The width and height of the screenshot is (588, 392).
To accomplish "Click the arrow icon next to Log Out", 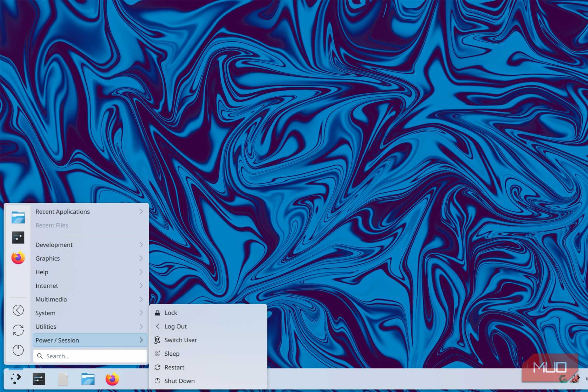I will pyautogui.click(x=158, y=326).
